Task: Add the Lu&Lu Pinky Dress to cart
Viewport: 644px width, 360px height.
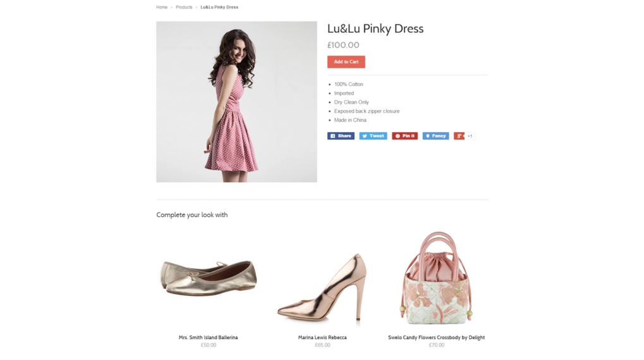Action: click(x=346, y=61)
